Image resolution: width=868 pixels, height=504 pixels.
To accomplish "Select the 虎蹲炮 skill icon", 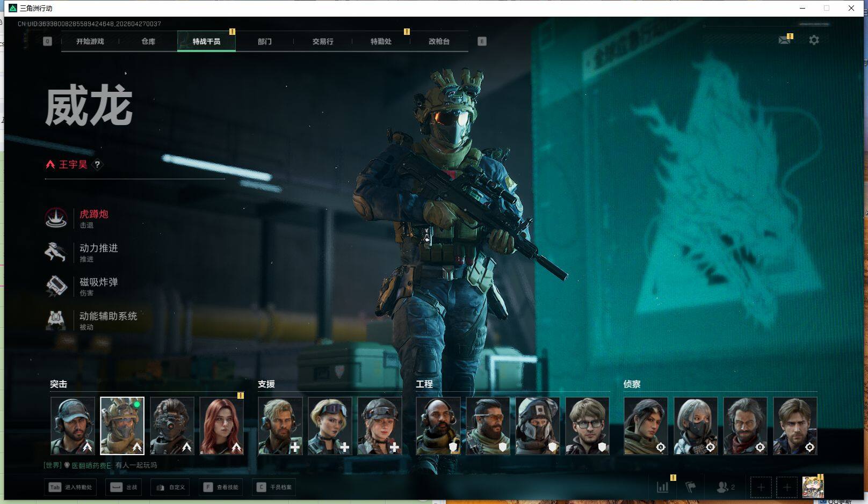I will [56, 218].
